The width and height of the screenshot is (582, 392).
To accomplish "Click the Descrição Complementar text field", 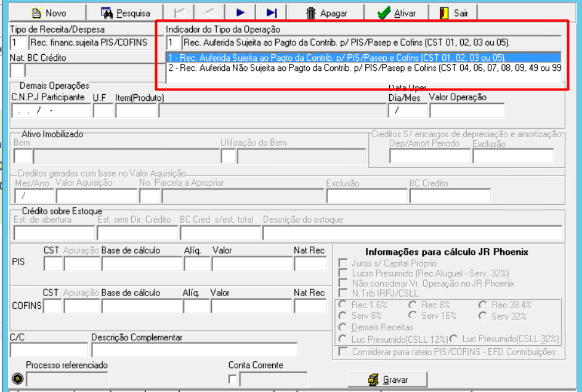I will pos(195,351).
